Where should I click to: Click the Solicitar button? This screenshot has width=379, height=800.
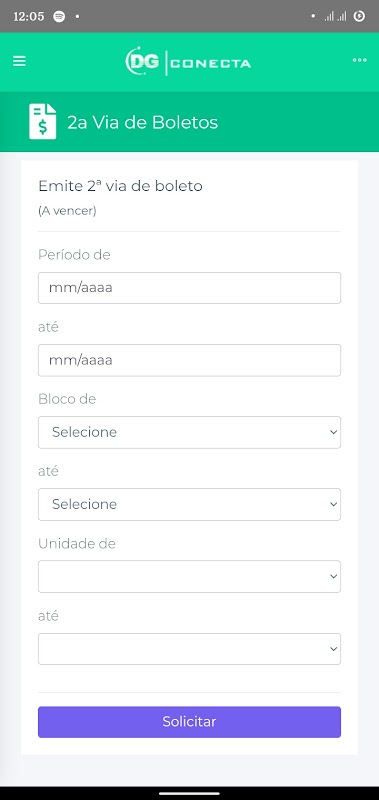point(189,722)
